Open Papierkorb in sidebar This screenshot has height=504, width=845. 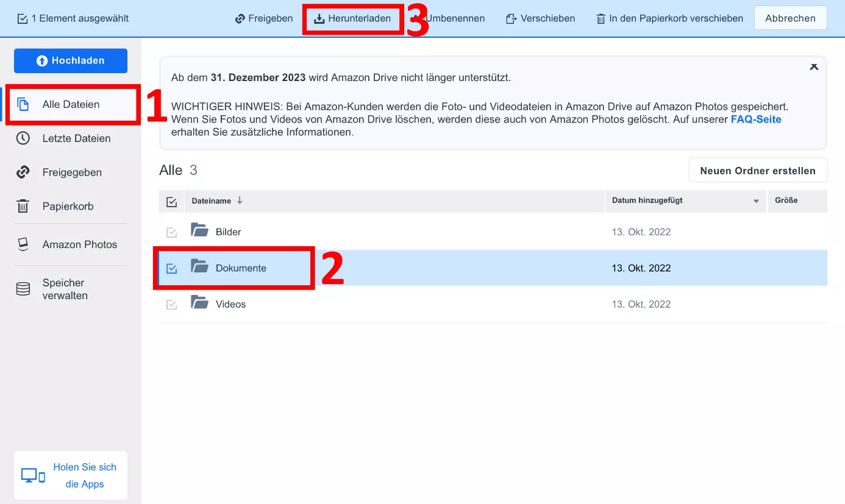[68, 207]
